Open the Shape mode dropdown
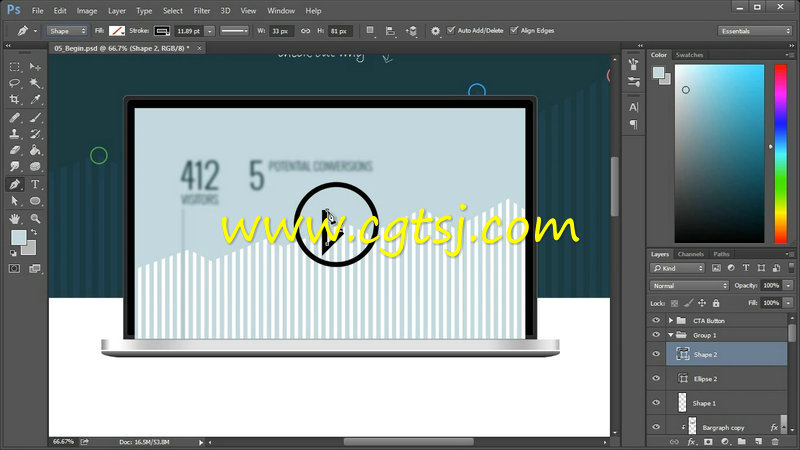 click(x=67, y=31)
